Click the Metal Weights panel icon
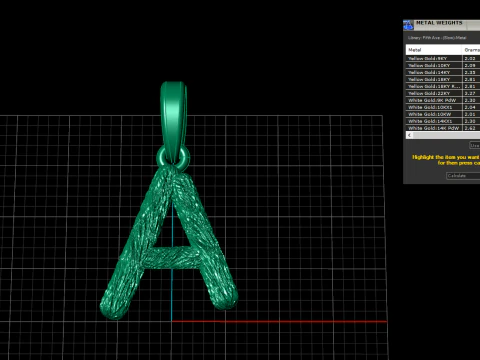The width and height of the screenshot is (480, 360). tap(408, 25)
